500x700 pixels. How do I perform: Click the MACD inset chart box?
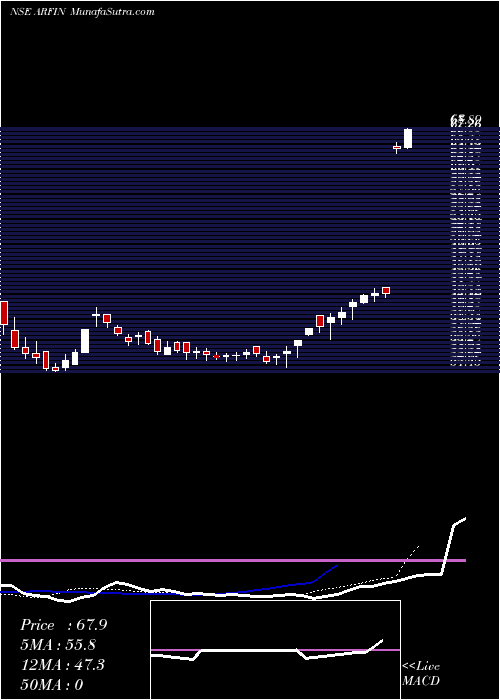click(x=275, y=650)
